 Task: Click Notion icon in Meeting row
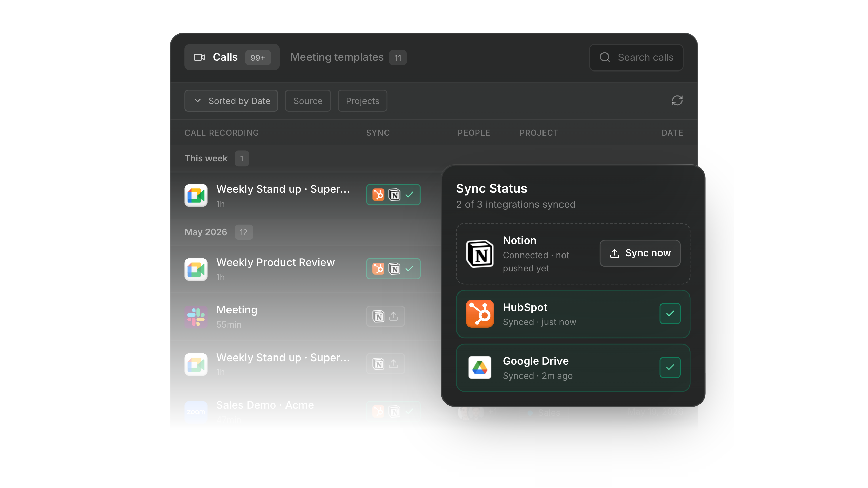tap(378, 316)
